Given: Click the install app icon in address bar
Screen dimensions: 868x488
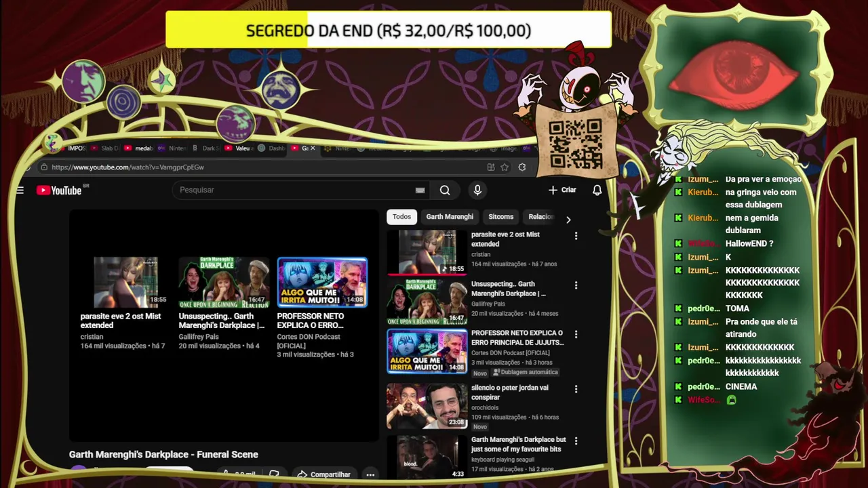Looking at the screenshot, I should [491, 167].
